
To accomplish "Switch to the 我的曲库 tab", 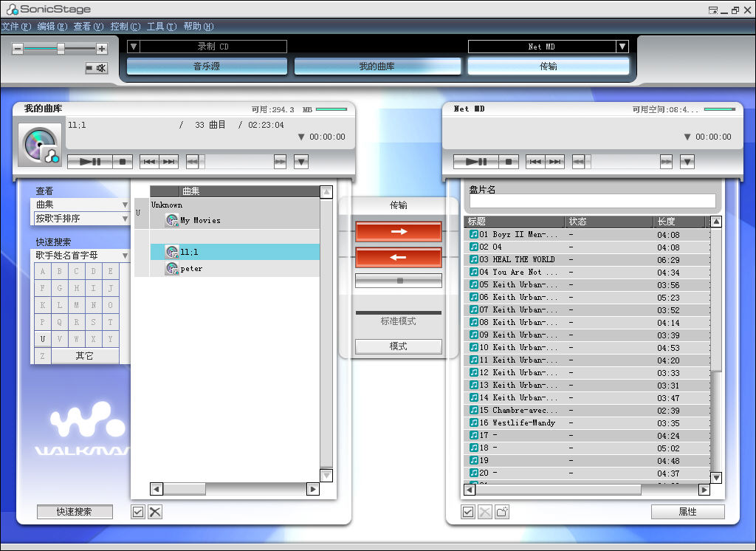I will click(x=377, y=66).
